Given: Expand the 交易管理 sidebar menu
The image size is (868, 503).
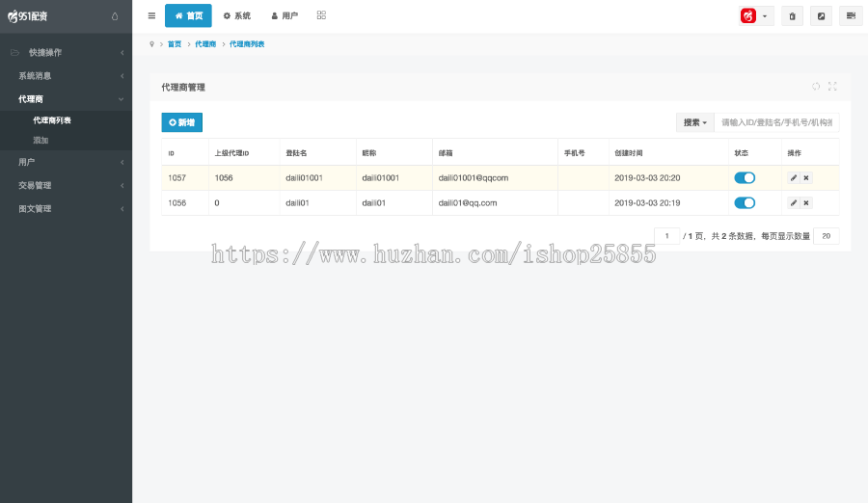Looking at the screenshot, I should tap(66, 185).
